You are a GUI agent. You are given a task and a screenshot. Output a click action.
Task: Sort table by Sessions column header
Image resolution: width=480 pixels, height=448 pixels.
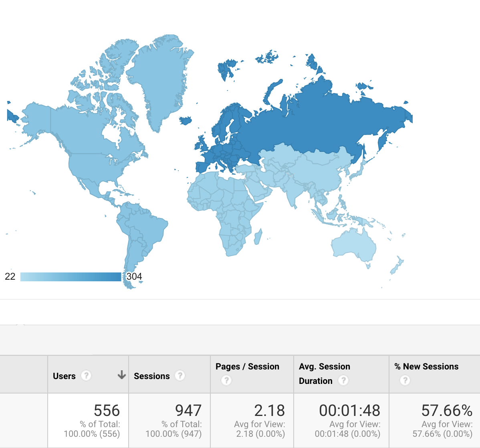(151, 376)
